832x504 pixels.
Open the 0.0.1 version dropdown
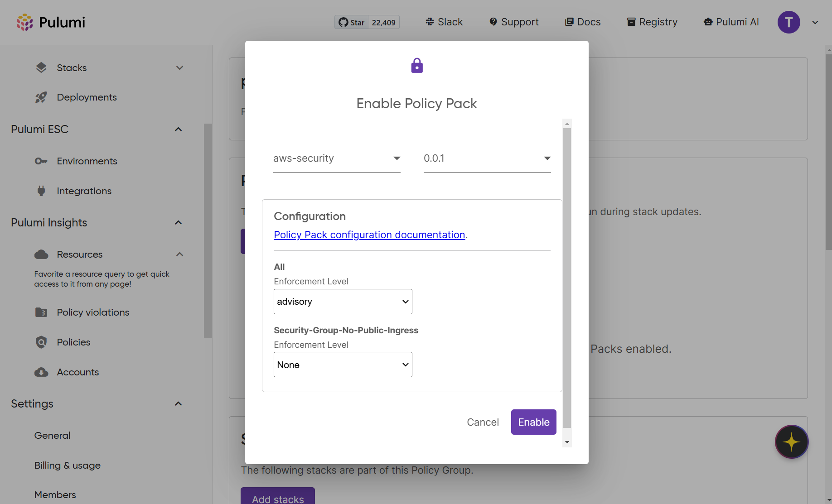click(487, 158)
